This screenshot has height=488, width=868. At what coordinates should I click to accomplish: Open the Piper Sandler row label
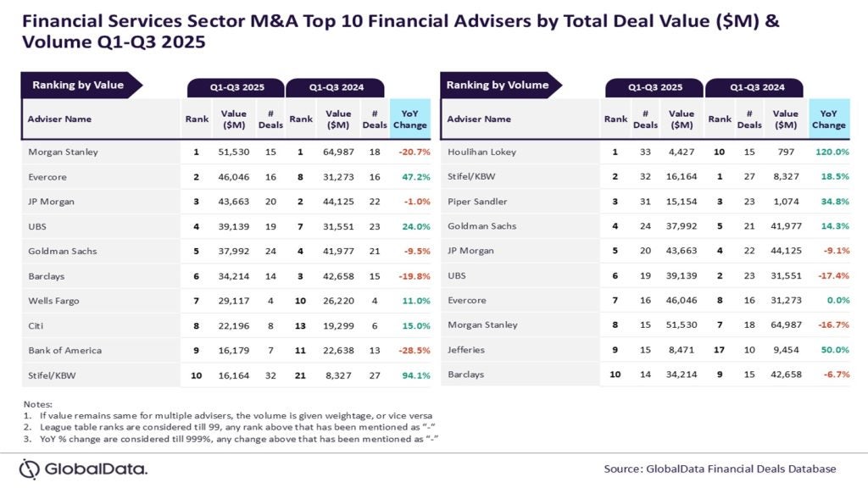tap(476, 202)
